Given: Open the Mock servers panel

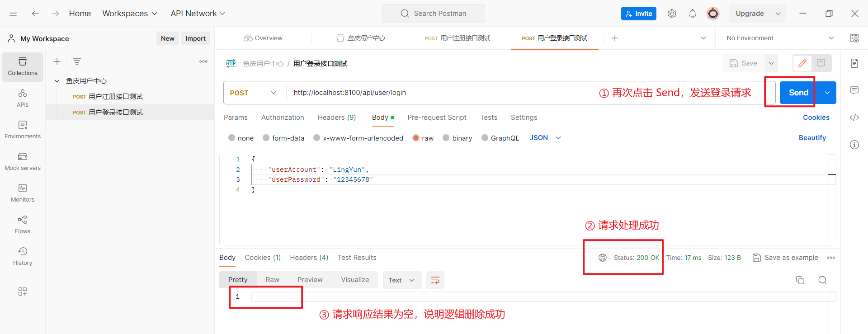Looking at the screenshot, I should click(x=23, y=161).
